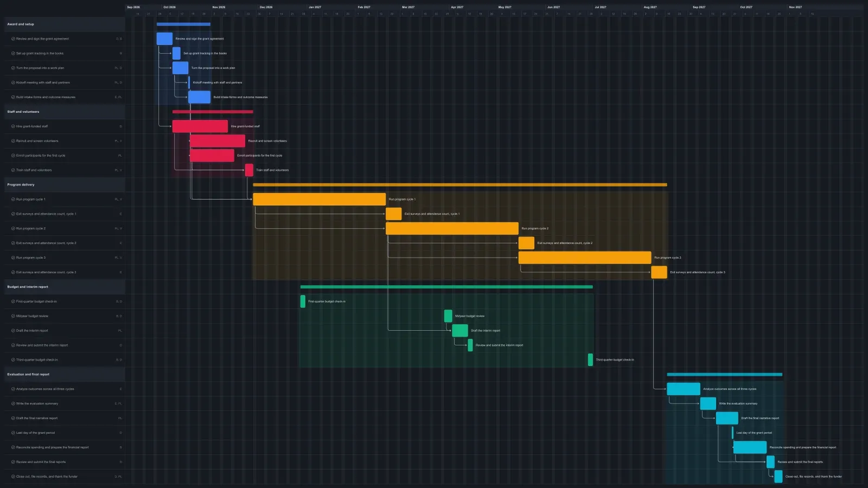Select the Run program cycle 1 Gantt bar
The width and height of the screenshot is (868, 488).
pos(320,200)
